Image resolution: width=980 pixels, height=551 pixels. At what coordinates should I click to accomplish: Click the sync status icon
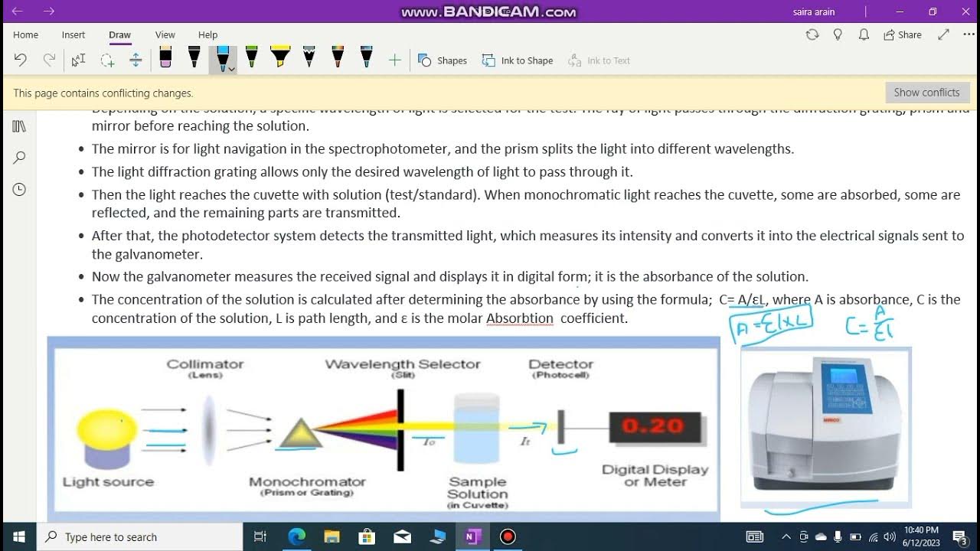point(812,34)
